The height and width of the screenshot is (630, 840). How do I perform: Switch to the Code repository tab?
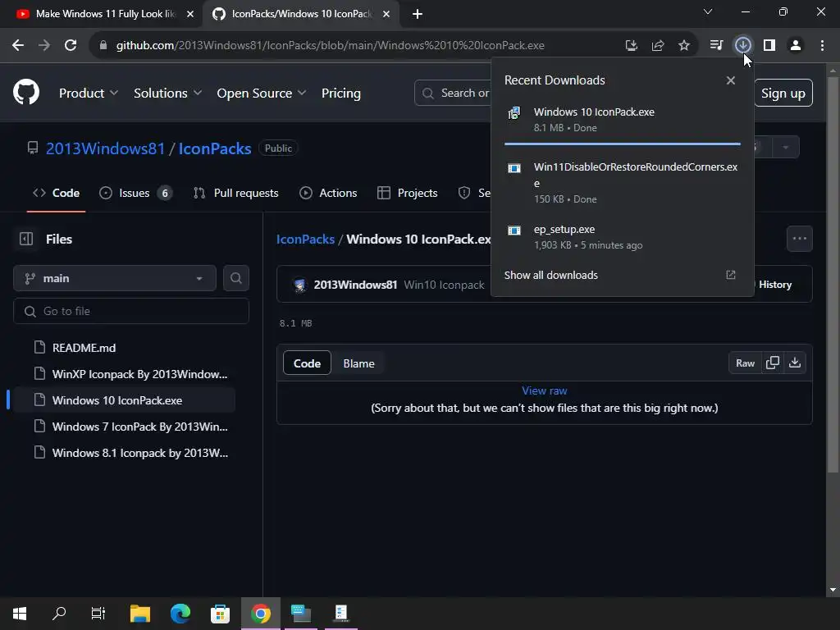(56, 193)
